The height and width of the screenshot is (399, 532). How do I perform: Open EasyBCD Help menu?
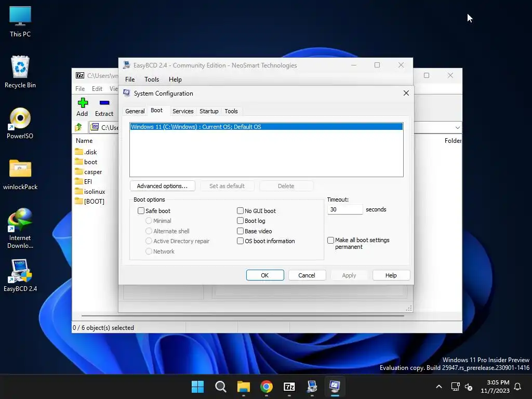point(176,79)
